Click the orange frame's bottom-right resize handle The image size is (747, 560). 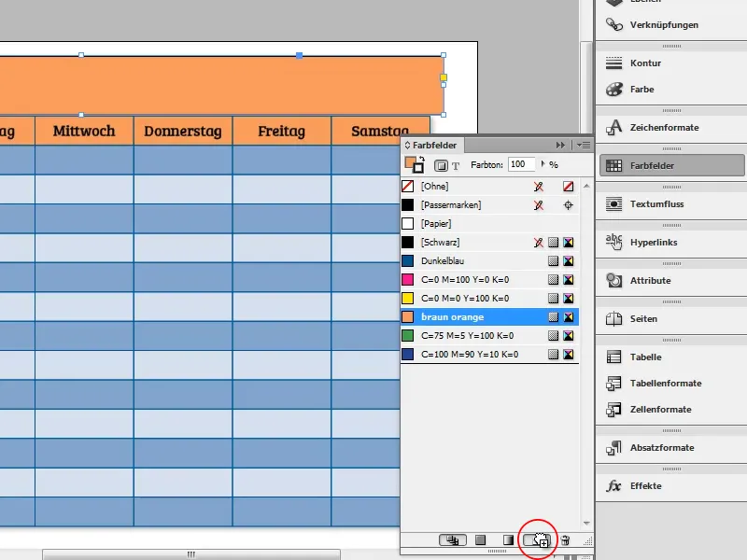[x=444, y=115]
